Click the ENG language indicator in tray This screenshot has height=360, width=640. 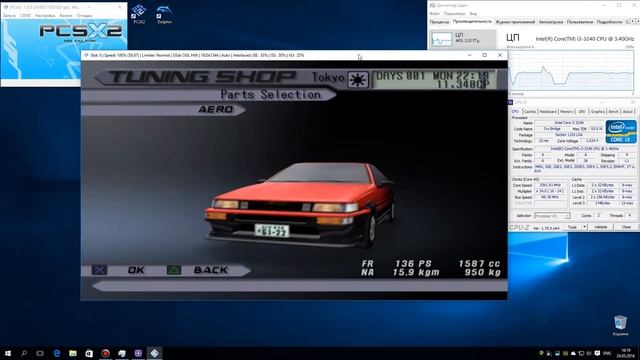pyautogui.click(x=607, y=353)
